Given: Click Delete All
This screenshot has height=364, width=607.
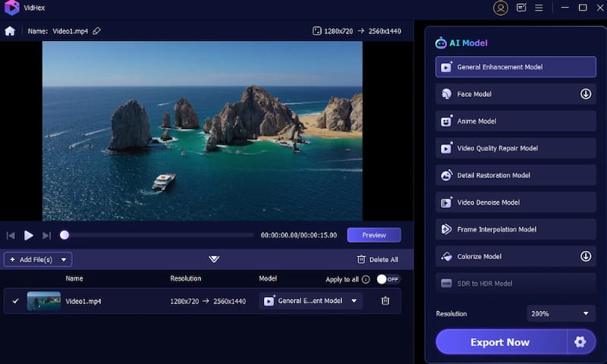Looking at the screenshot, I should [x=377, y=259].
